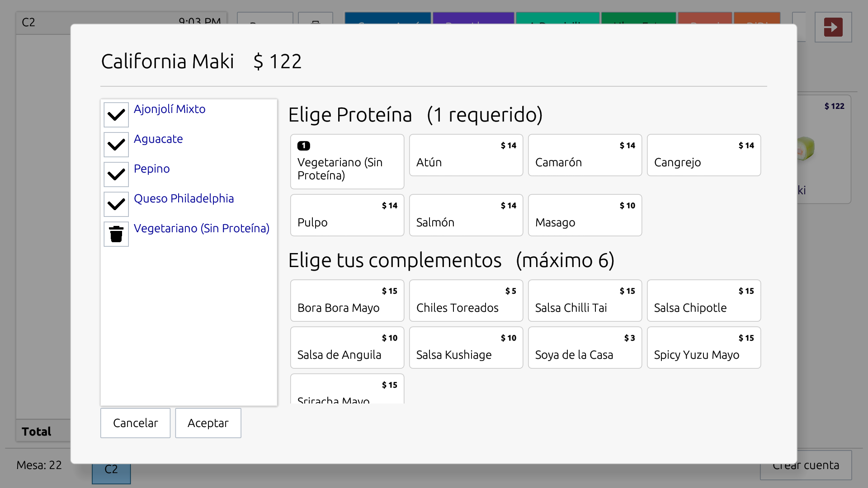Select Spicy Yuzu Mayo complement

pyautogui.click(x=703, y=347)
